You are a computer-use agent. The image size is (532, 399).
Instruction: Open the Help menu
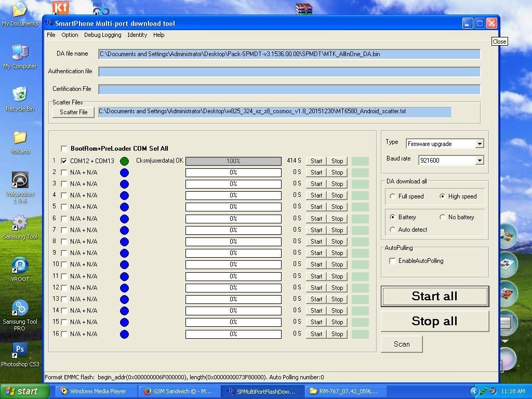coord(158,35)
